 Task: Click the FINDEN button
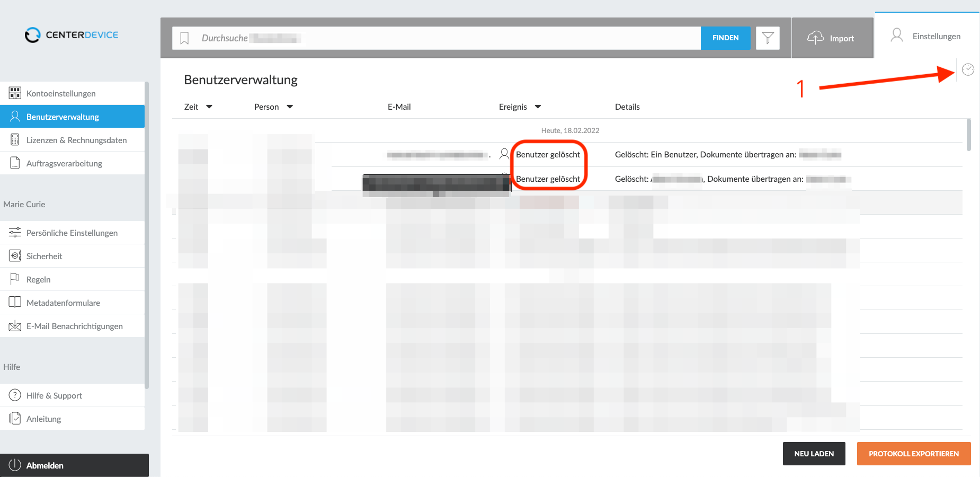coord(725,38)
